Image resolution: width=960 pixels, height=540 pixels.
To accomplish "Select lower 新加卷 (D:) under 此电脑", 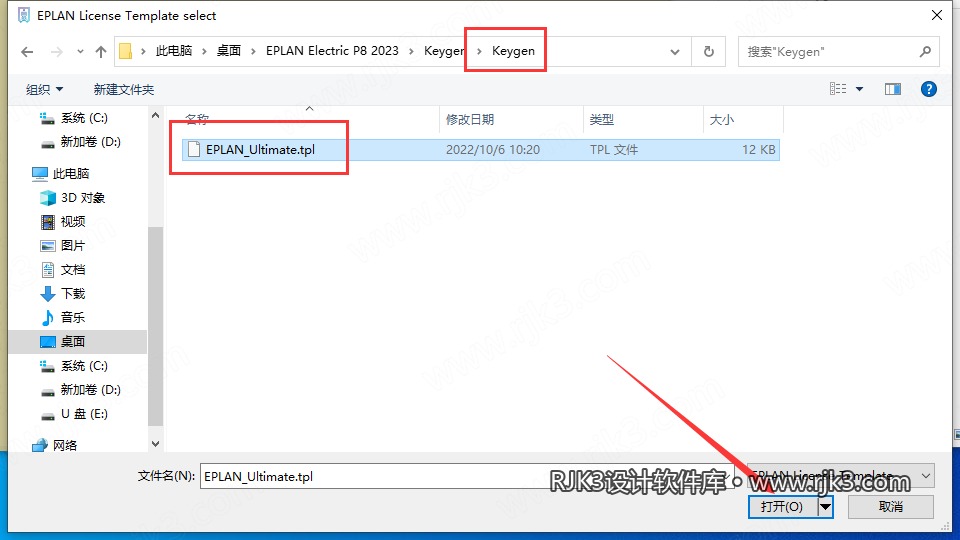I will [x=90, y=390].
